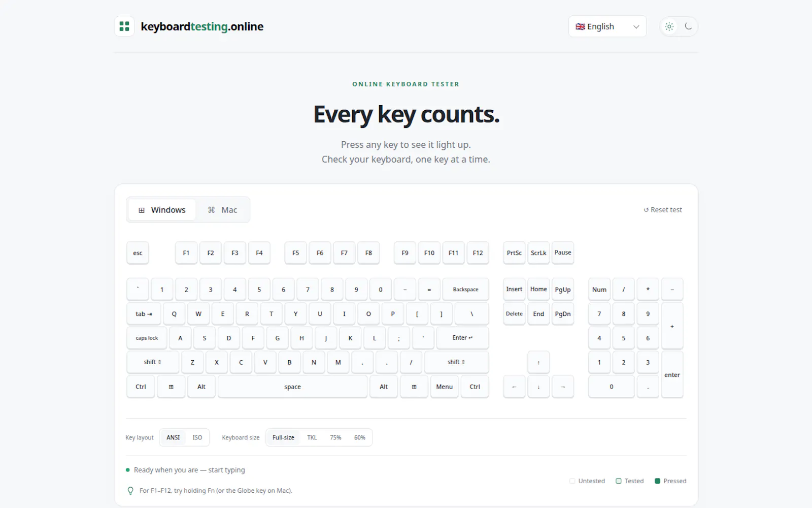Click the Backspace key
This screenshot has width=812, height=508.
pyautogui.click(x=466, y=290)
